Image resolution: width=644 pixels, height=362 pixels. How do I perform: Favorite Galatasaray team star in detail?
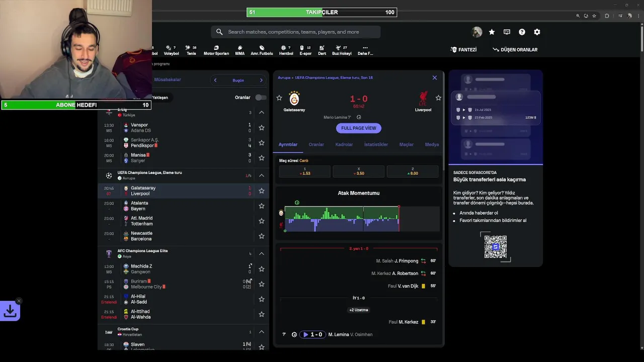(279, 98)
